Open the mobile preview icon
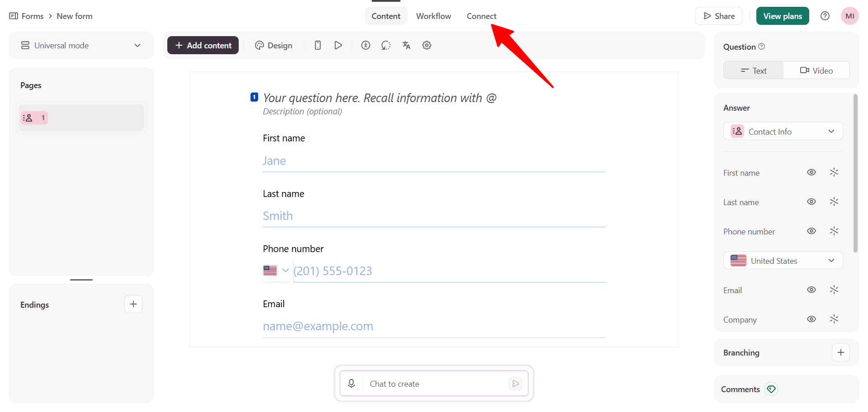Screen dimensions: 868x412 pyautogui.click(x=318, y=45)
